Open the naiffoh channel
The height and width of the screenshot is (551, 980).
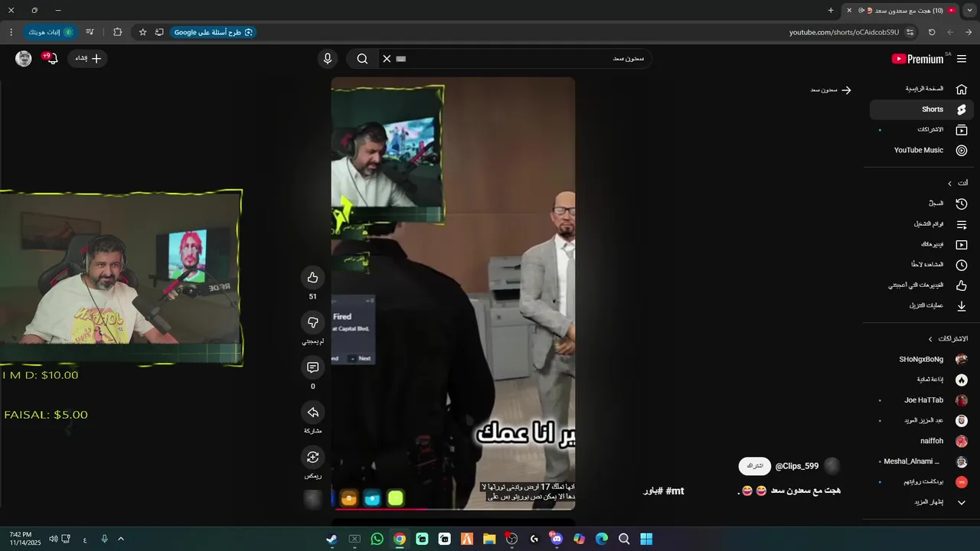click(922, 441)
